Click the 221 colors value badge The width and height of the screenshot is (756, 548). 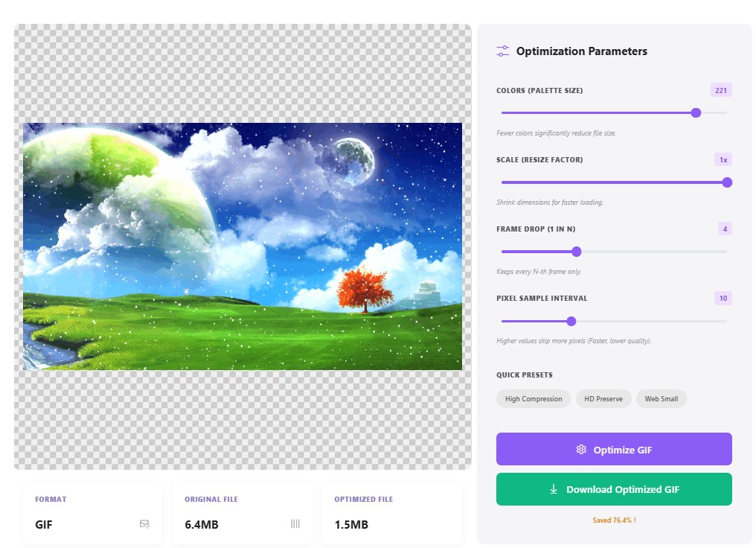pyautogui.click(x=720, y=91)
